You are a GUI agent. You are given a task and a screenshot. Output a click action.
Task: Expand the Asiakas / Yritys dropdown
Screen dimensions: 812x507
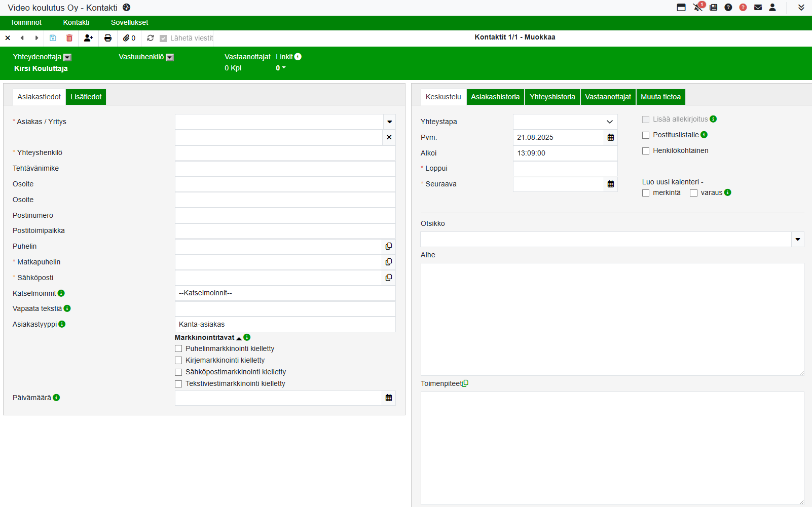click(x=389, y=122)
